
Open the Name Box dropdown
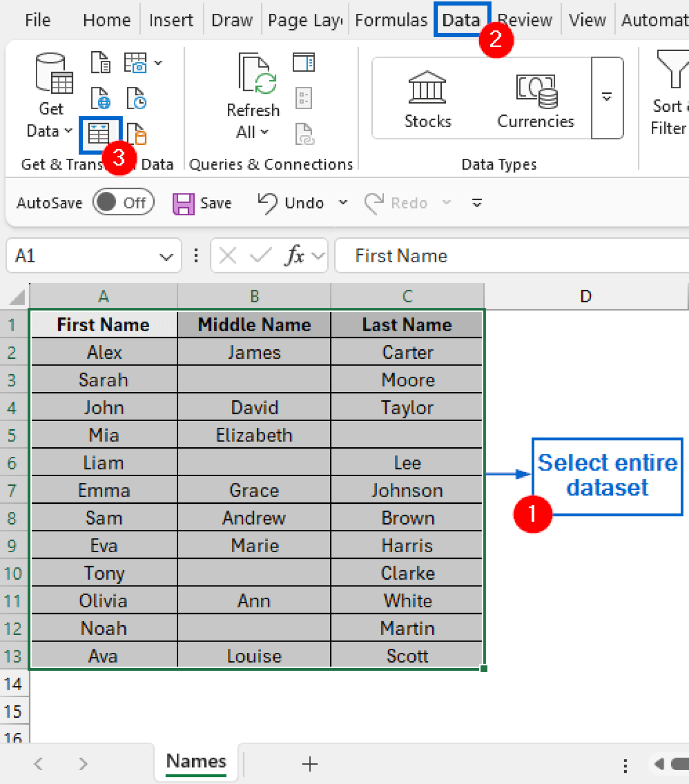coord(165,256)
